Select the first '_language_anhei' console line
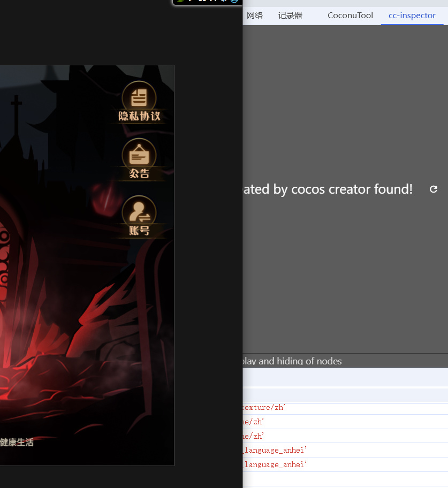 345,451
